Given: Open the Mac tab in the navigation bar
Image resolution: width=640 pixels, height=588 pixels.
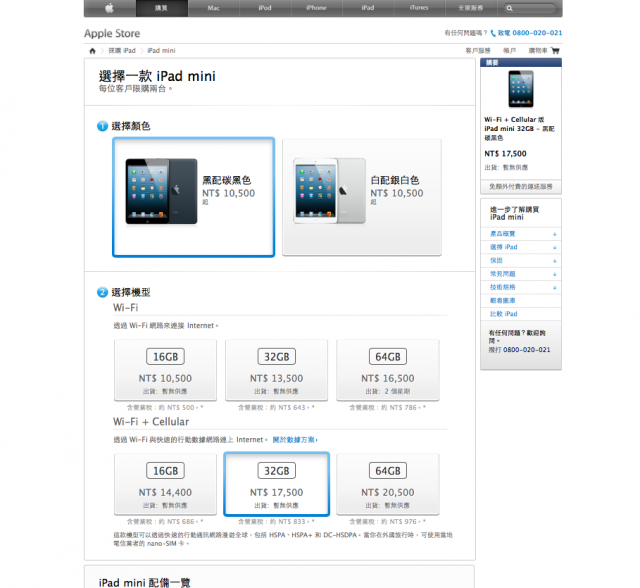Looking at the screenshot, I should (213, 8).
